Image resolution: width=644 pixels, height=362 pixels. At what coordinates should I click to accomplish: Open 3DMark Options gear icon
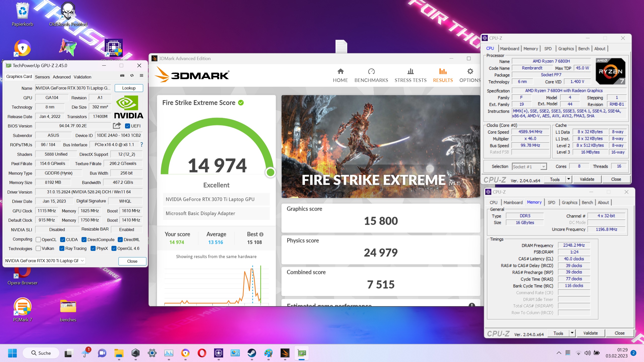[x=470, y=71]
